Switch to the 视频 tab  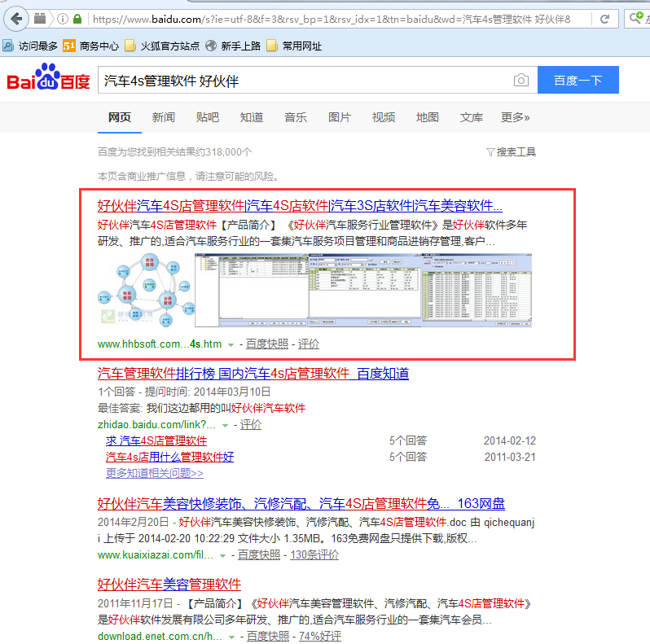point(384,118)
